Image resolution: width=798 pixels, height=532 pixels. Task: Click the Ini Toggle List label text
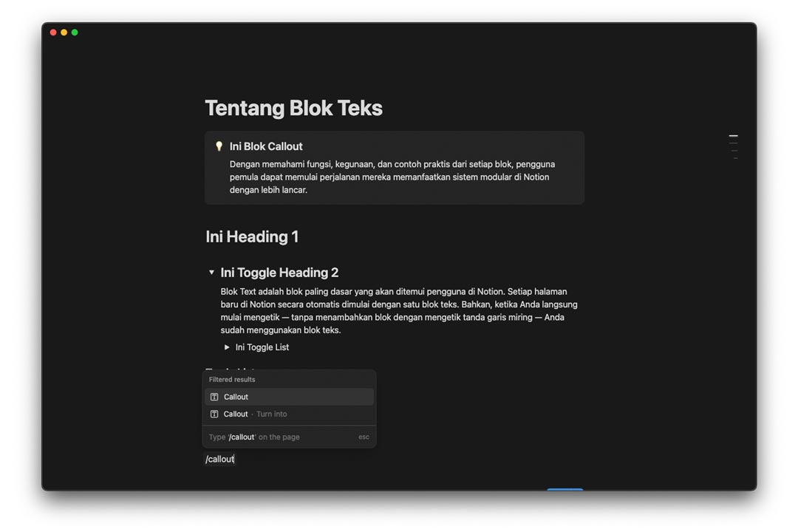tap(262, 347)
